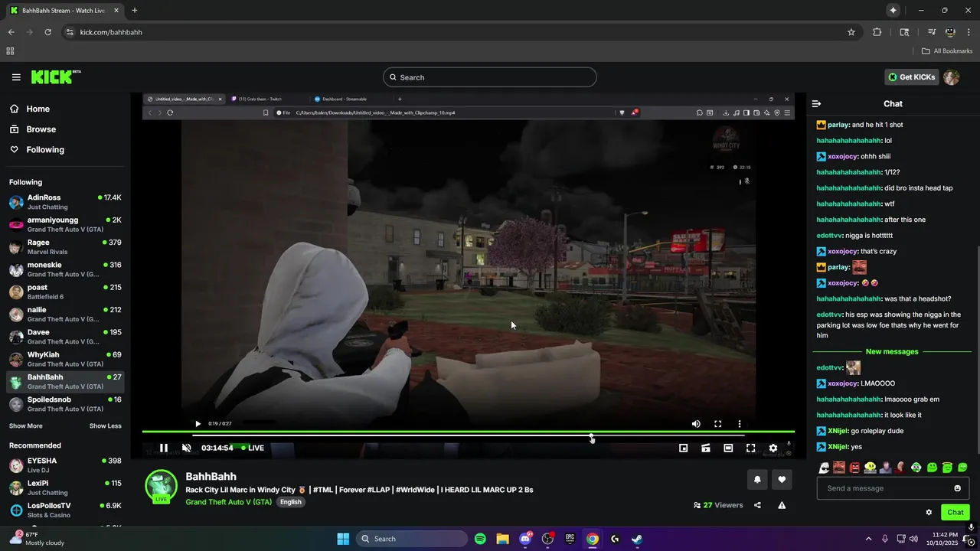980x551 pixels.
Task: Click the BahhBahh streamer avatar
Action: pyautogui.click(x=162, y=486)
